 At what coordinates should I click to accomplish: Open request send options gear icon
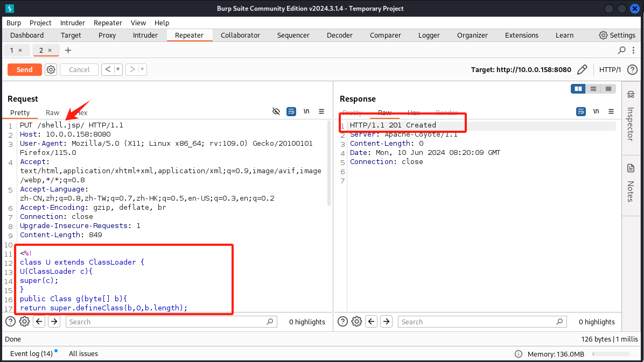[51, 70]
